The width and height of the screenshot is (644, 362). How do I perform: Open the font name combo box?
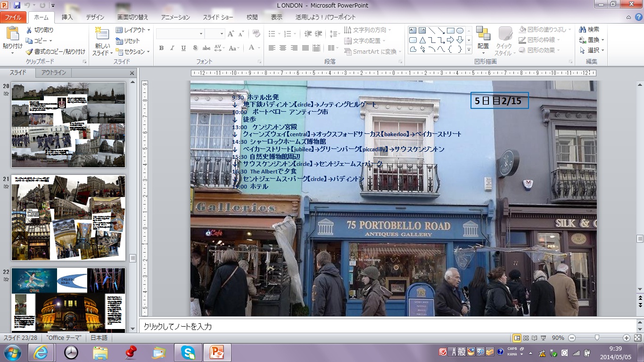180,34
